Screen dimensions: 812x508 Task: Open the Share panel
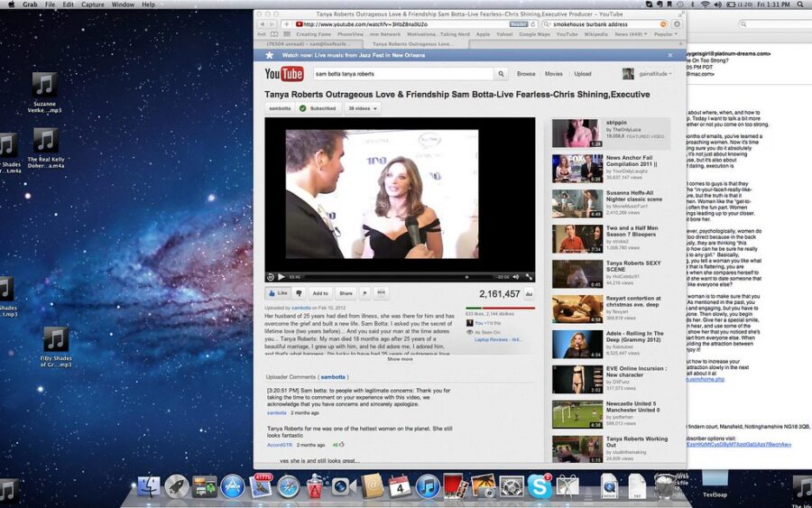(x=346, y=293)
